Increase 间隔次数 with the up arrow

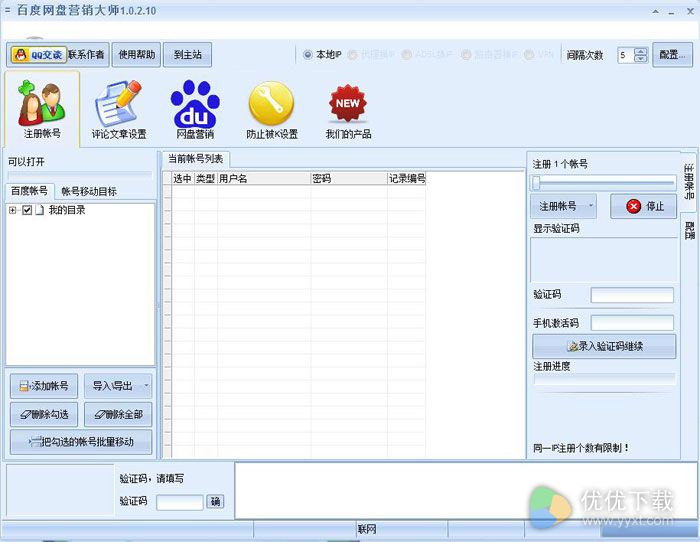coord(641,51)
